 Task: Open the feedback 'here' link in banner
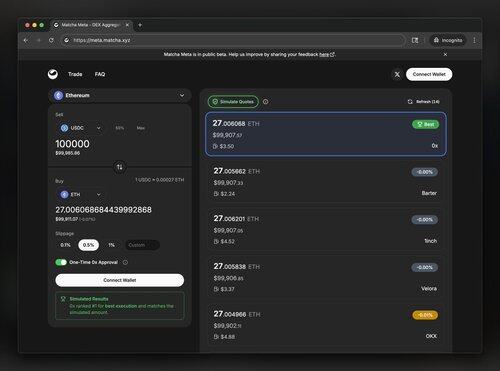coord(324,54)
